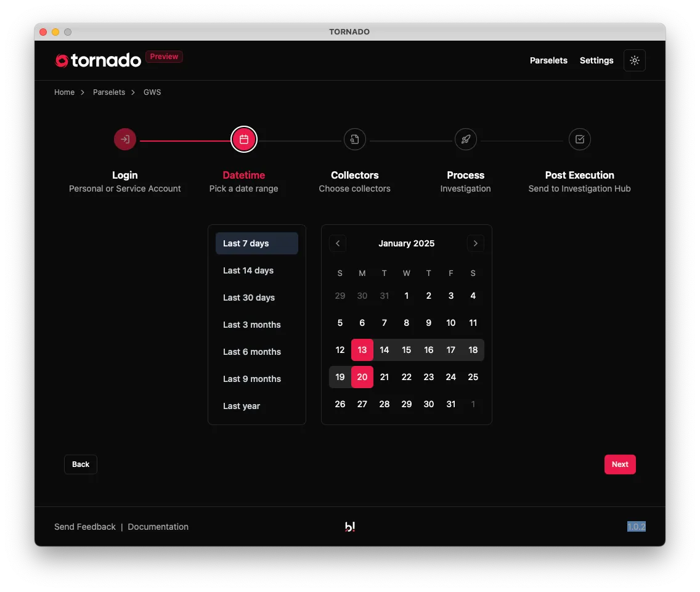700x592 pixels.
Task: Click the Post Execution checkmark icon
Action: click(x=580, y=139)
